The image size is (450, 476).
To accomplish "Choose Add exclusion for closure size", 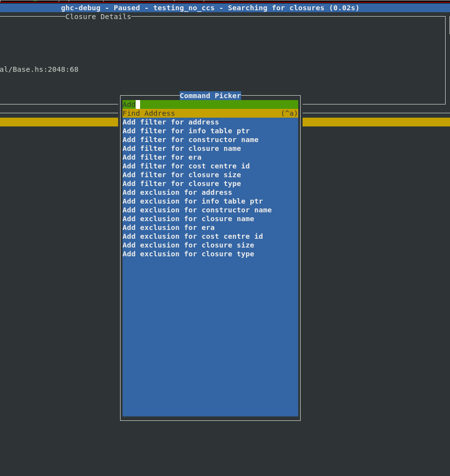I will 188,245.
